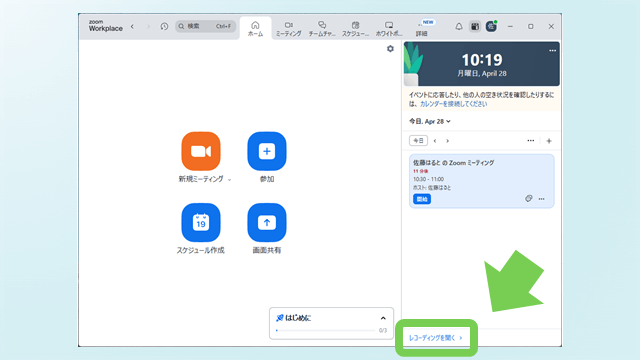Click the 今日 button
The height and width of the screenshot is (360, 640).
[418, 141]
